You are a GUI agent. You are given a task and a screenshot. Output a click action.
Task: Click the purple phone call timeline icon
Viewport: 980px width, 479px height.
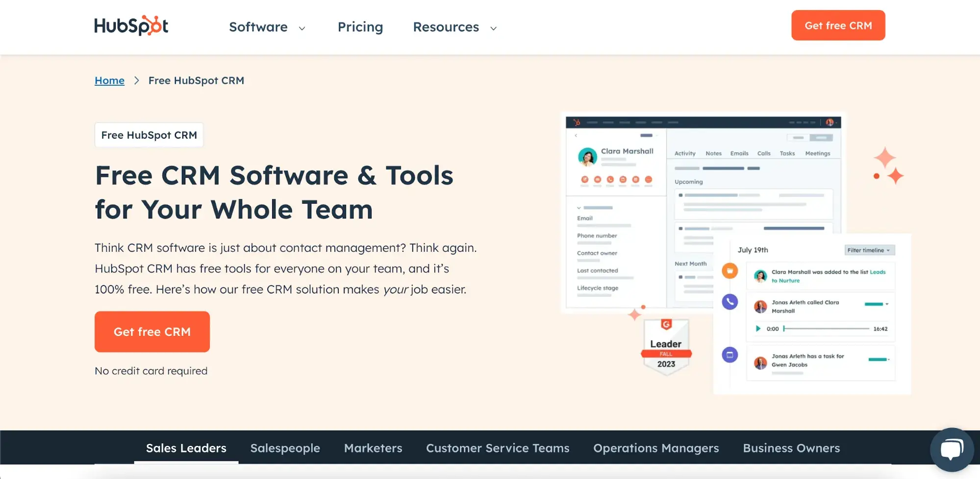pos(729,302)
